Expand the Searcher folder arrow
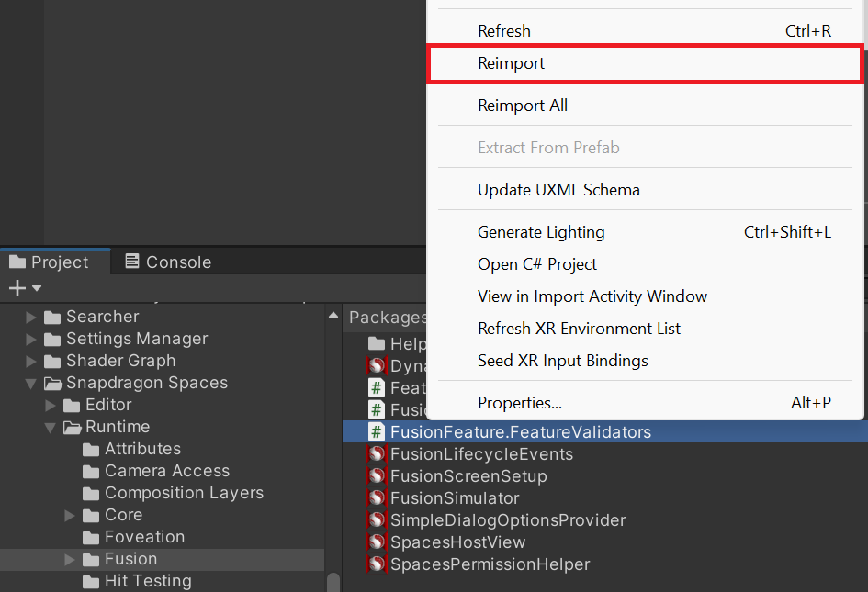The width and height of the screenshot is (868, 592). click(31, 317)
